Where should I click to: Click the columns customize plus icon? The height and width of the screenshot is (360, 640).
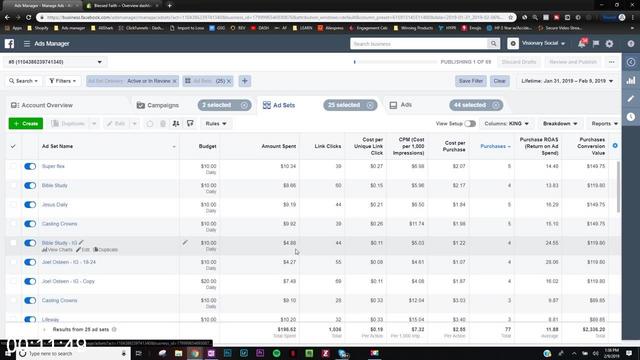coord(615,146)
